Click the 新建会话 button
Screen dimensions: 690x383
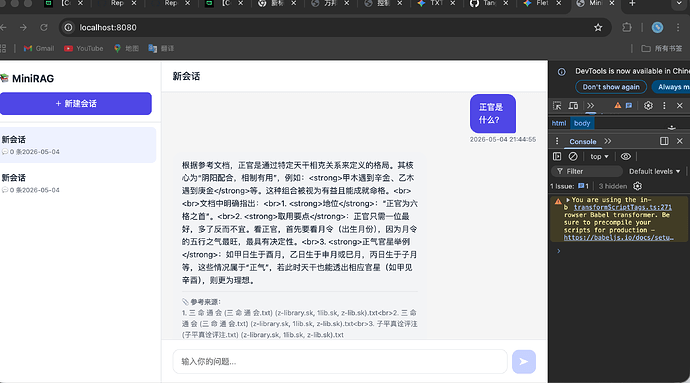pos(76,103)
